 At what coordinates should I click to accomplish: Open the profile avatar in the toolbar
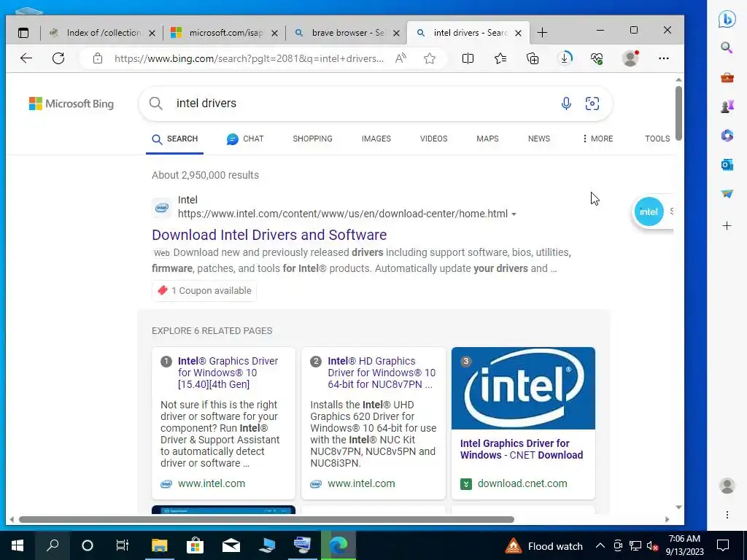(x=630, y=58)
